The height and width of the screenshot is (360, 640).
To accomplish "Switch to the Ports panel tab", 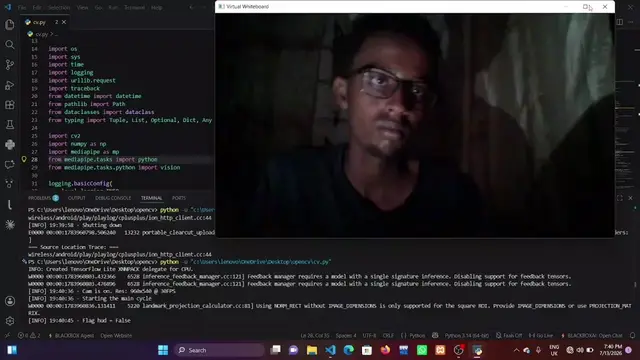I will click(178, 198).
